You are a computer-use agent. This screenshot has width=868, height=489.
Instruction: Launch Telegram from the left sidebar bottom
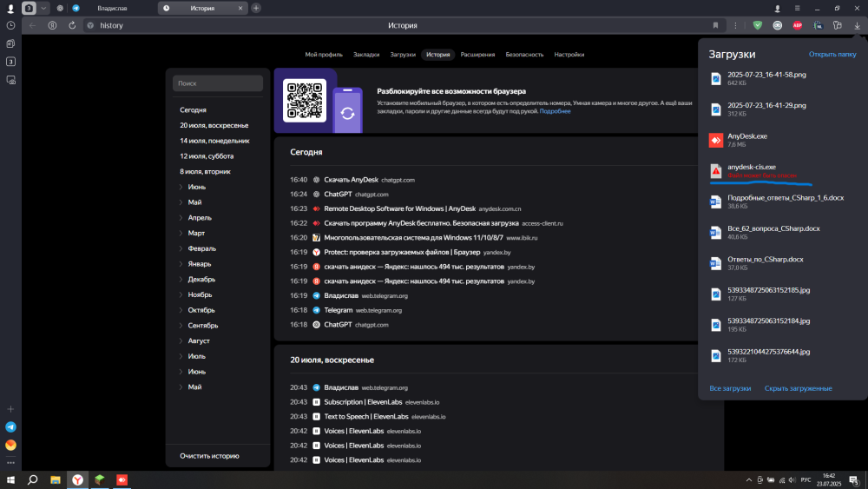click(10, 427)
